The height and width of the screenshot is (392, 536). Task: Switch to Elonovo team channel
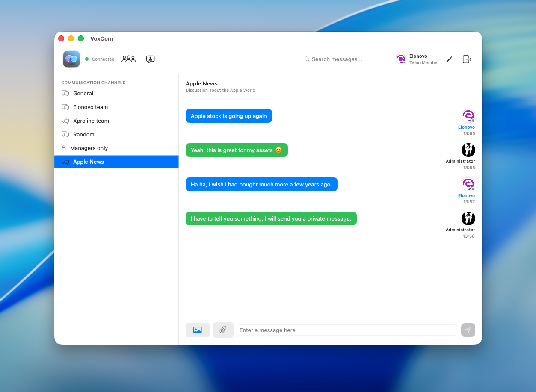pyautogui.click(x=90, y=107)
